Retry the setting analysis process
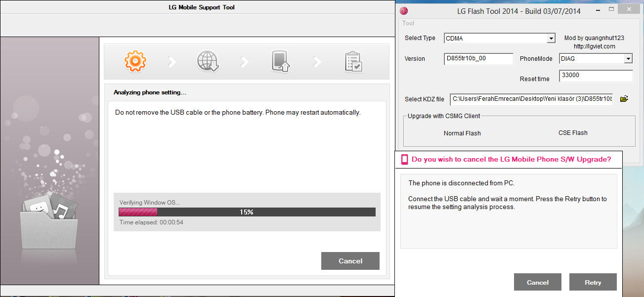Viewport: 644px width, 297px height. click(x=593, y=282)
